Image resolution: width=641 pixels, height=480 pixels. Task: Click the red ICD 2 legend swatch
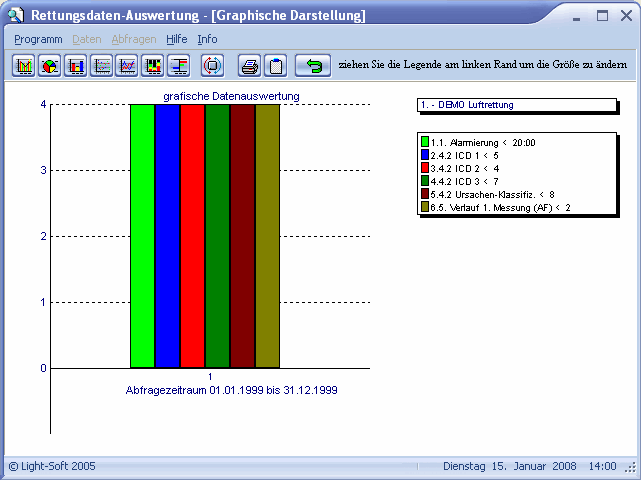(x=425, y=168)
